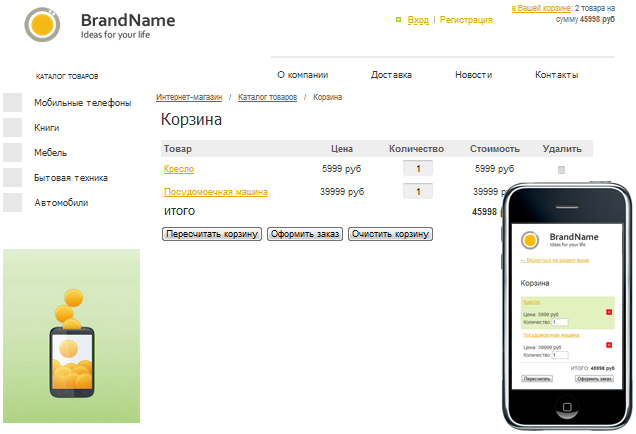Click the Оформить заказ button below the table
This screenshot has width=636, height=434.
click(x=305, y=234)
